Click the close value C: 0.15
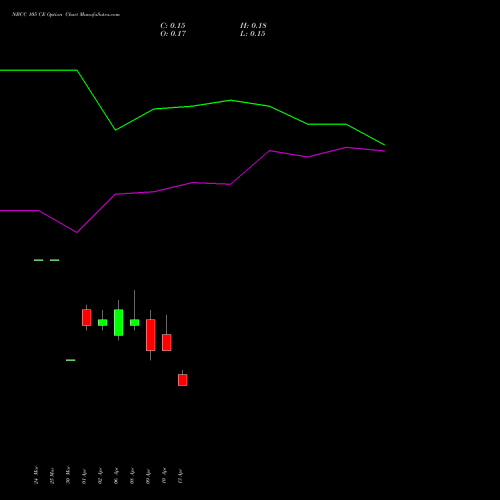 click(173, 26)
